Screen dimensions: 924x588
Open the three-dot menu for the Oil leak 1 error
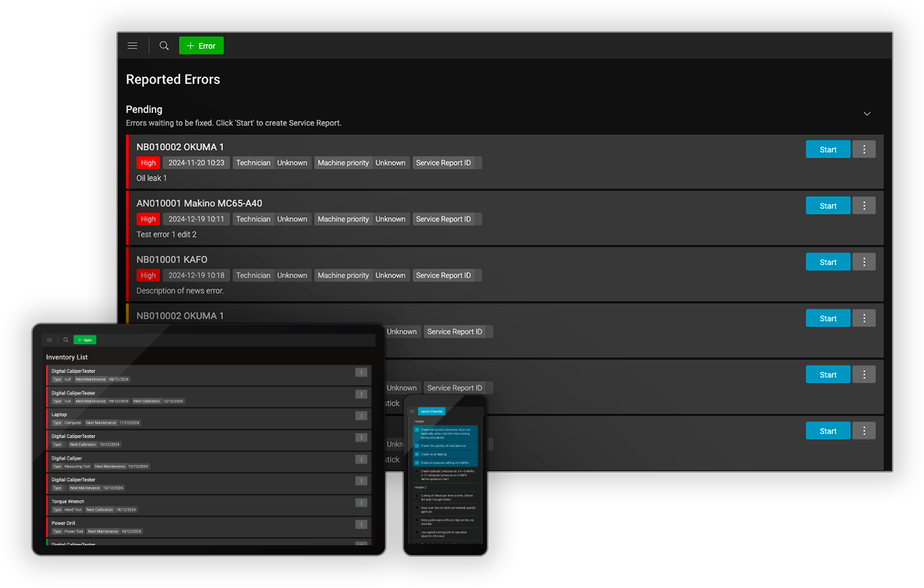click(864, 149)
